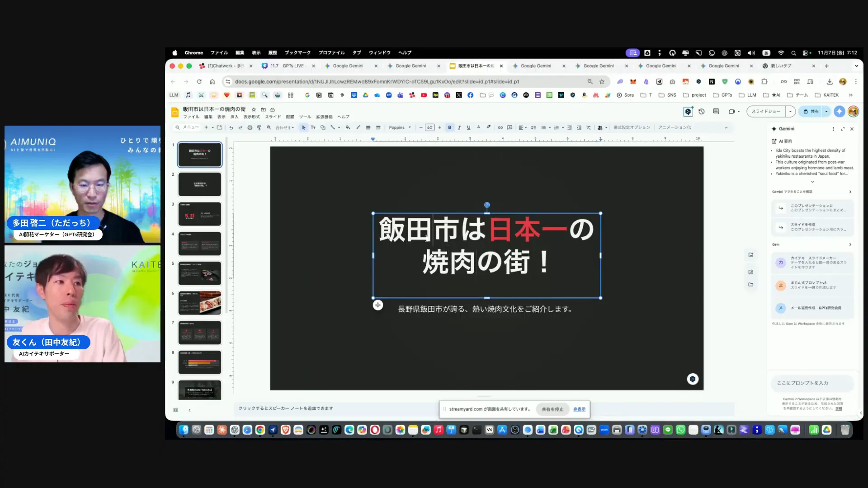868x488 pixels.
Task: Open 書式設定オプション in the toolbar
Action: coord(632,127)
